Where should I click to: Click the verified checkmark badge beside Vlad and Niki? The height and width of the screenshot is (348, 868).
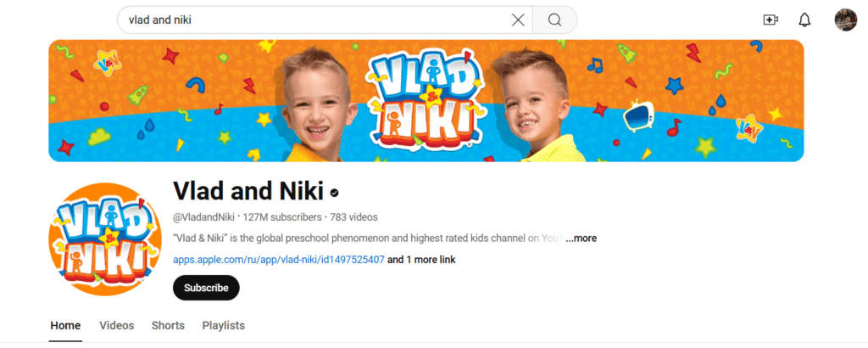(x=334, y=193)
